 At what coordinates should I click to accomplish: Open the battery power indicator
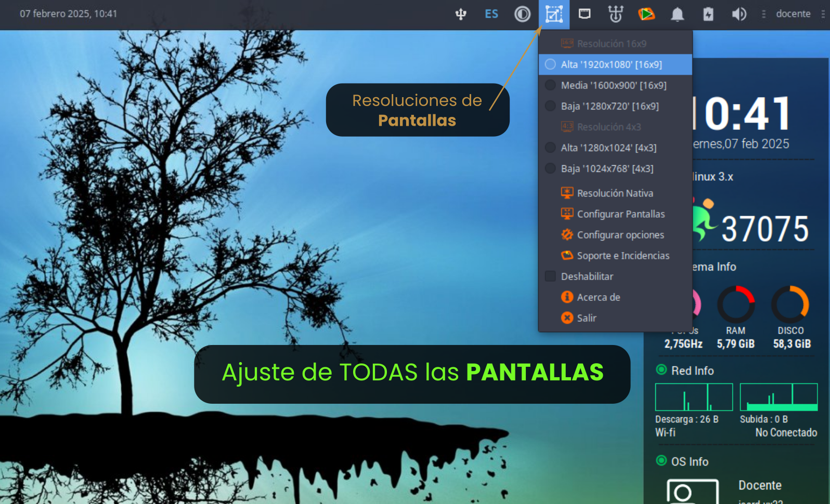708,14
